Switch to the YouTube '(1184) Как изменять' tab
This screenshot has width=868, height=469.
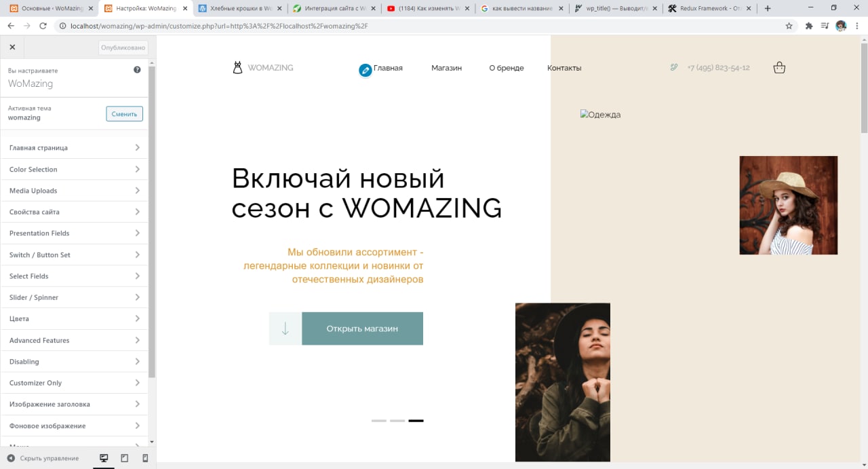point(427,9)
